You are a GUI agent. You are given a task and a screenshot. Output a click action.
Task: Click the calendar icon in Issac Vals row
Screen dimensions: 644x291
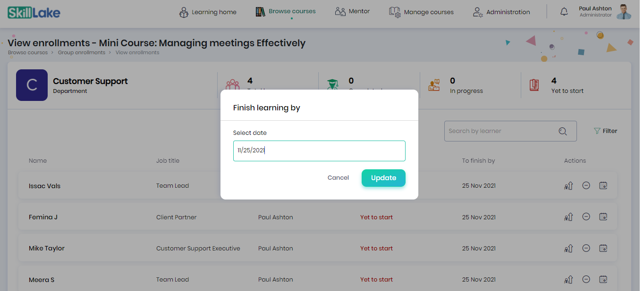pos(603,186)
